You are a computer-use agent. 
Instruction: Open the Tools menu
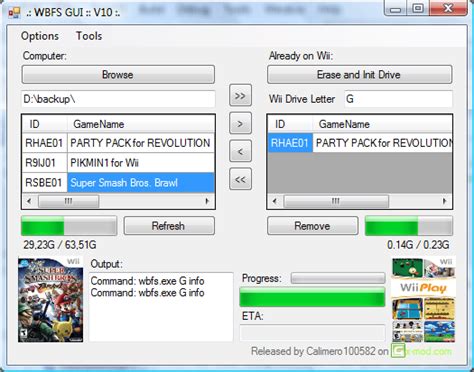coord(89,36)
